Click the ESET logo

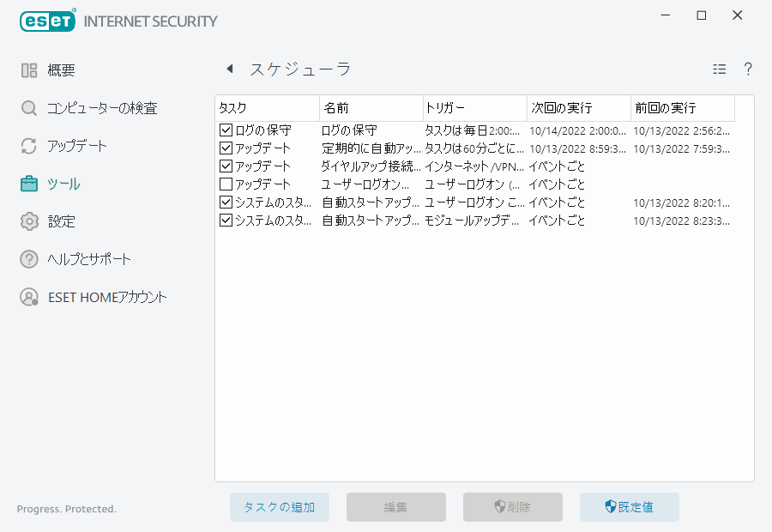coord(47,19)
